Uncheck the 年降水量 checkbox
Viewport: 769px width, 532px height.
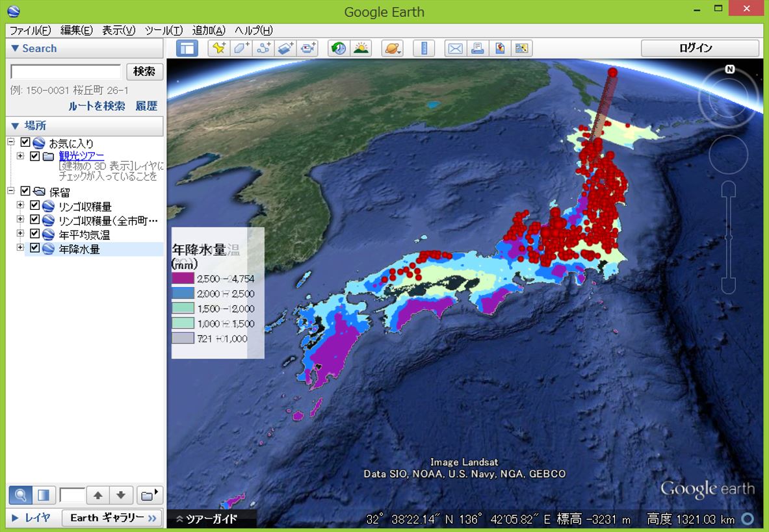35,247
